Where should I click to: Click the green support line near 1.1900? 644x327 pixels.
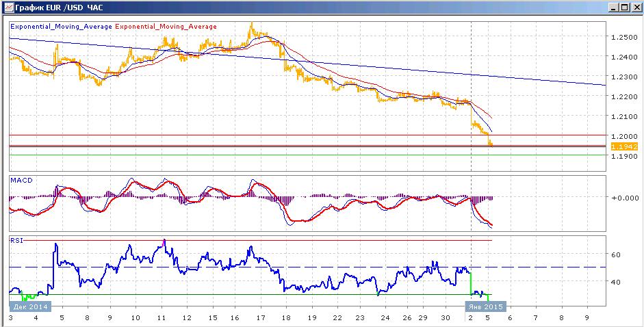(307, 155)
